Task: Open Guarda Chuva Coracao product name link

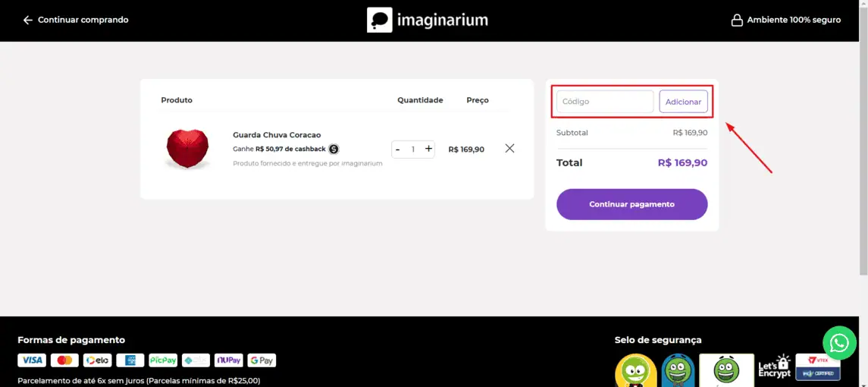Action: click(x=277, y=135)
